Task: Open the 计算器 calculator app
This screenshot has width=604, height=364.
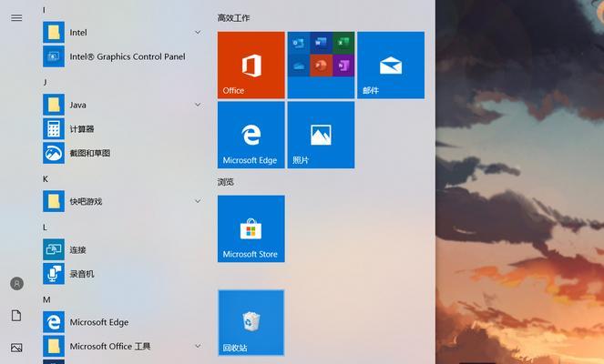Action: click(122, 129)
